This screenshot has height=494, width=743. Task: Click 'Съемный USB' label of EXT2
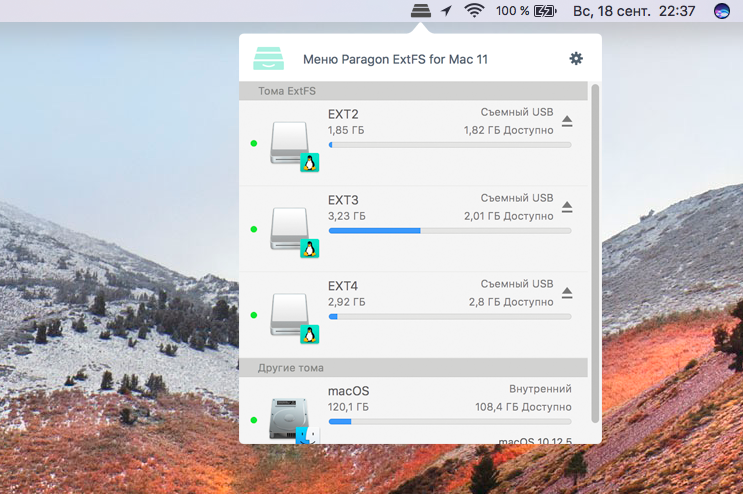pos(516,112)
